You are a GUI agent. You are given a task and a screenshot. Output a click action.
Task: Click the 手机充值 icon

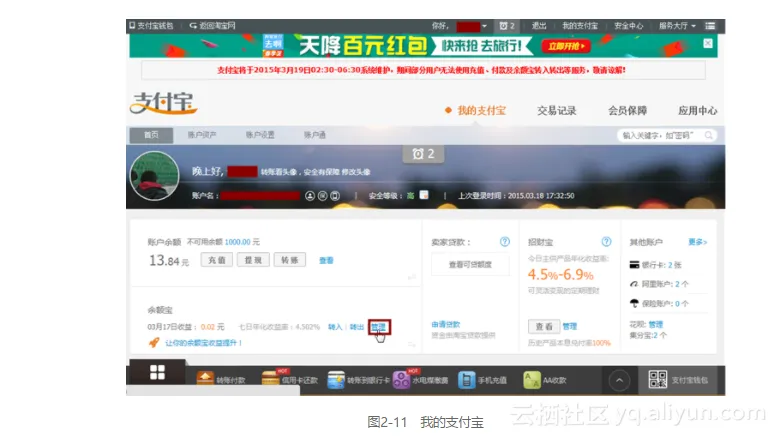click(x=466, y=380)
